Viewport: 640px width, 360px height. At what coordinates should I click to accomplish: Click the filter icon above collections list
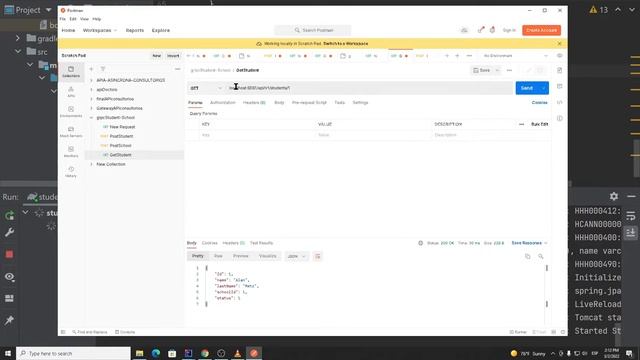point(103,69)
